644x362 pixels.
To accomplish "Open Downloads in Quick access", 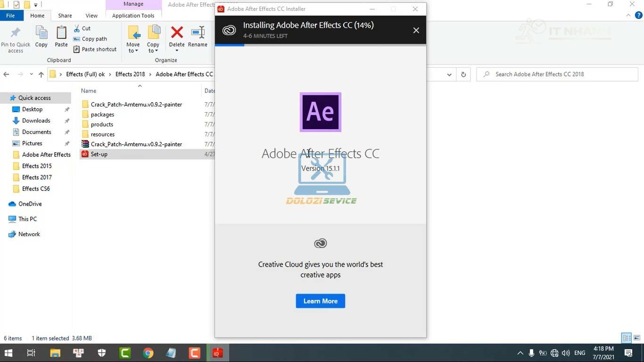I will (36, 120).
